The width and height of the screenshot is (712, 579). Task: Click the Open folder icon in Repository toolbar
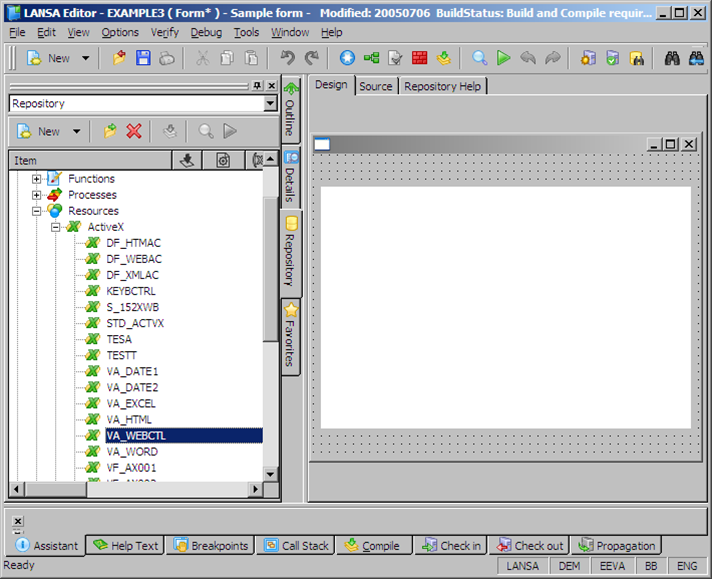coord(110,131)
